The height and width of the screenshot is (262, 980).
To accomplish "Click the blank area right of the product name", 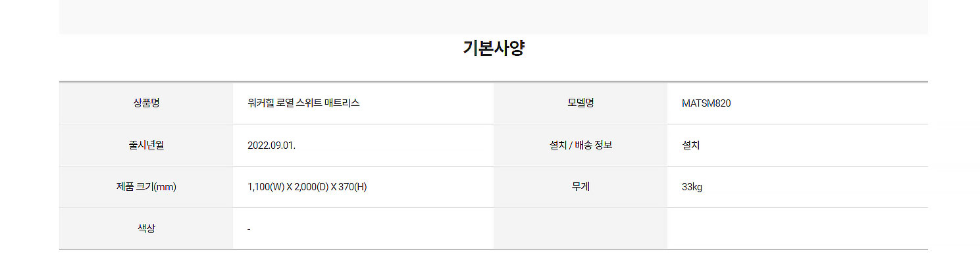I will click(426, 103).
